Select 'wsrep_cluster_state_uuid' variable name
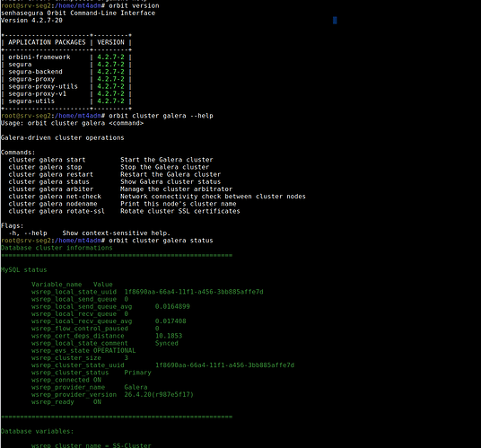 pos(78,365)
